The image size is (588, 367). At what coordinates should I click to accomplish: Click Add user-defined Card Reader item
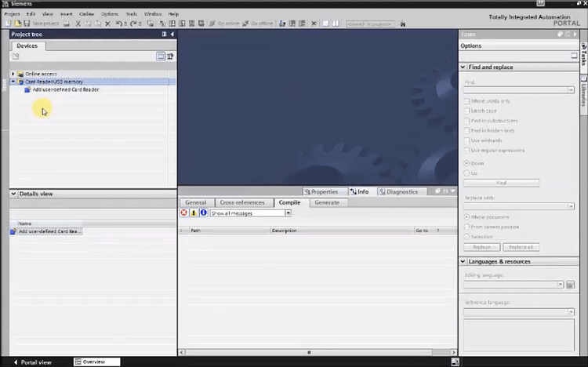[x=65, y=89]
